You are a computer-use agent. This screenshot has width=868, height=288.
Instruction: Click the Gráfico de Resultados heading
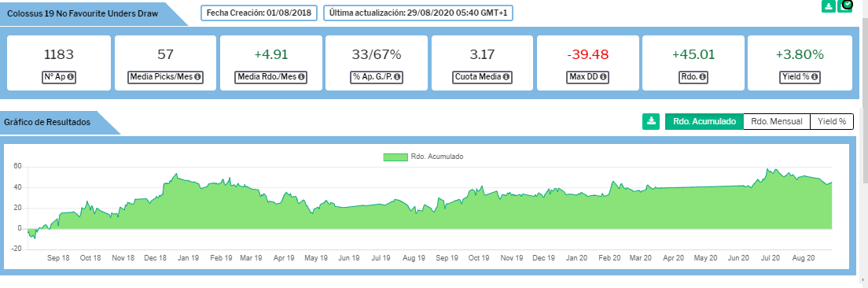coord(47,122)
